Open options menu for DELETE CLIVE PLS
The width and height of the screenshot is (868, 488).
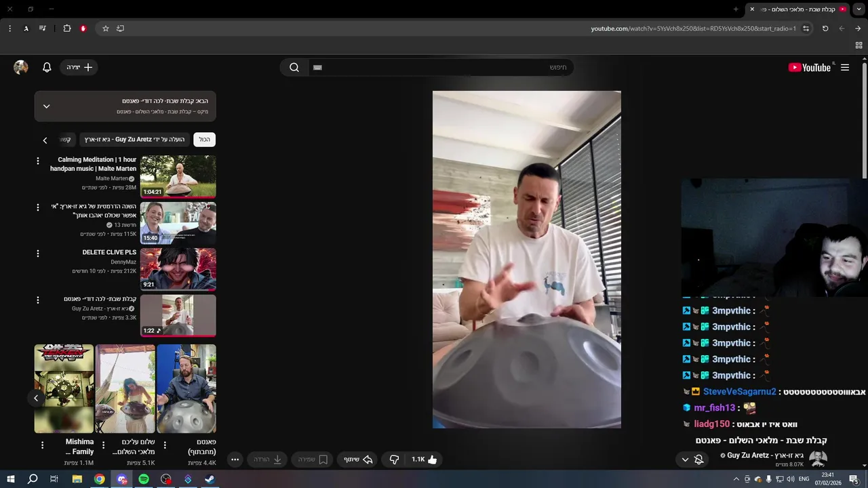click(38, 253)
